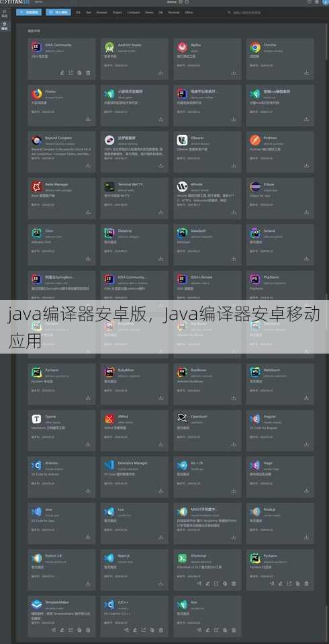Switch to the Project tab
This screenshot has height=644, width=329.
click(117, 12)
